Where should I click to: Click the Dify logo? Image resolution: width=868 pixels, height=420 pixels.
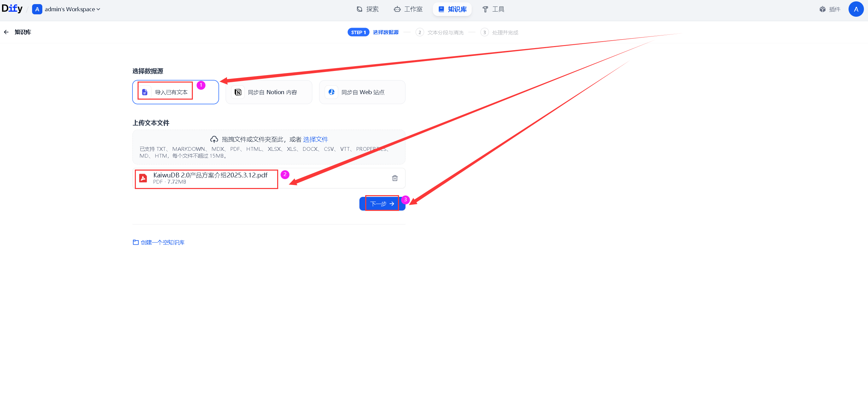pyautogui.click(x=12, y=9)
